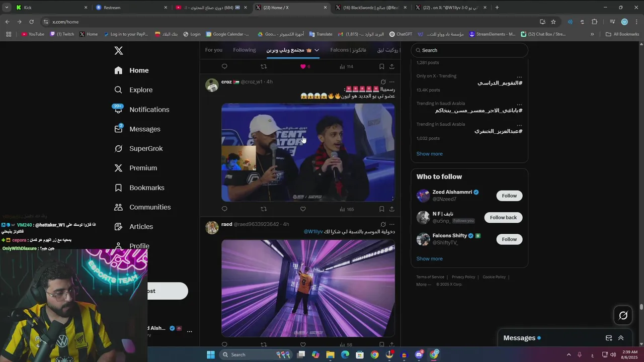View analytics 114 on top post
Viewport: 644px width, 362px height.
click(x=346, y=66)
